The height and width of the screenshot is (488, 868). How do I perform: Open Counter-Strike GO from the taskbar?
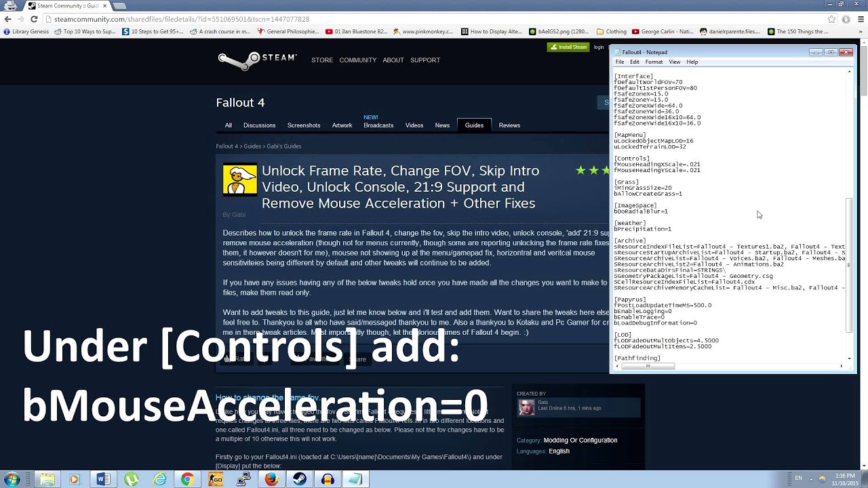(x=216, y=479)
